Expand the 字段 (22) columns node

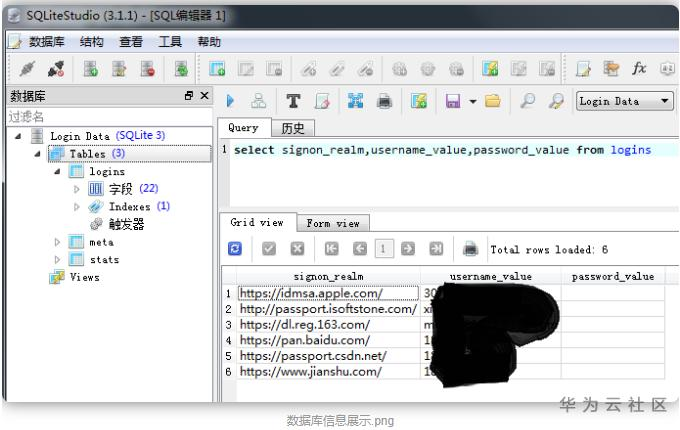pos(77,189)
